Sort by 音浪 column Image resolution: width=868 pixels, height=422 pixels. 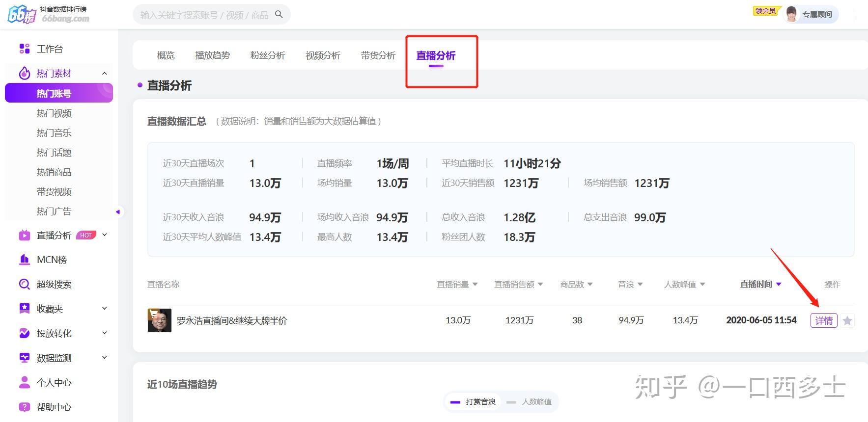pos(631,285)
